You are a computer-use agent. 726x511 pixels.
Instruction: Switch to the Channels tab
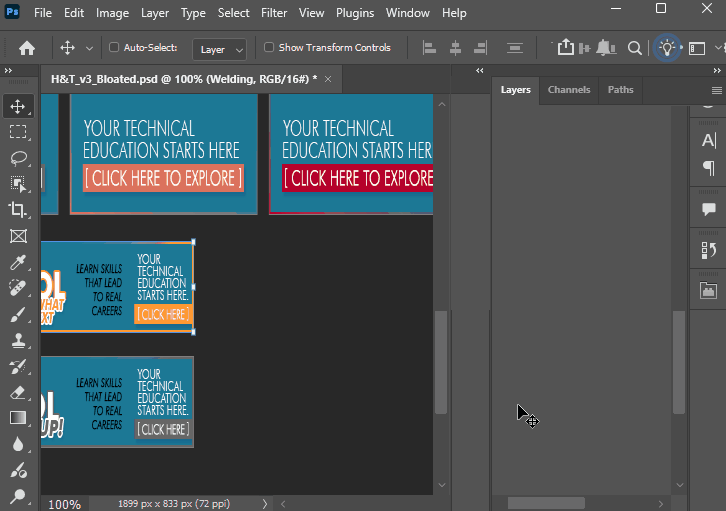569,90
